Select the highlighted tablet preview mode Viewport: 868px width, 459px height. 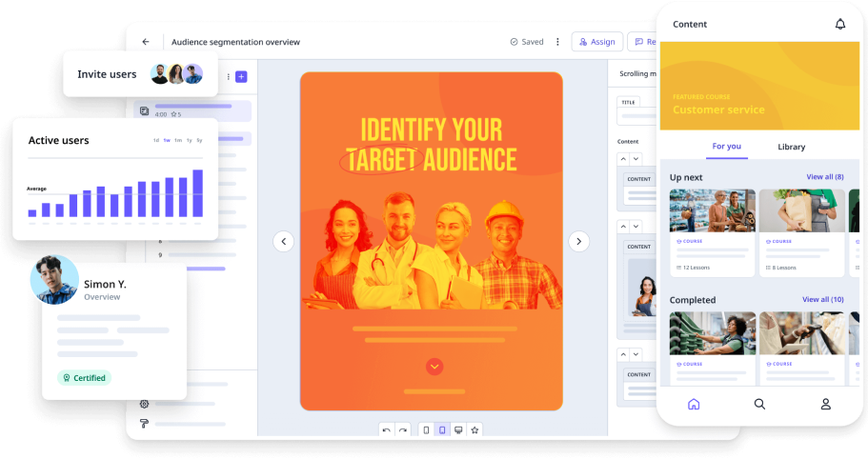(442, 430)
